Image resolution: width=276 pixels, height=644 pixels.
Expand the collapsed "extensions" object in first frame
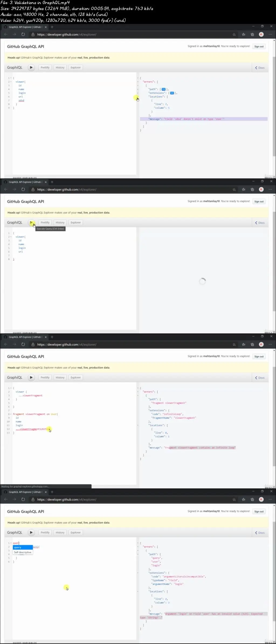point(172,93)
